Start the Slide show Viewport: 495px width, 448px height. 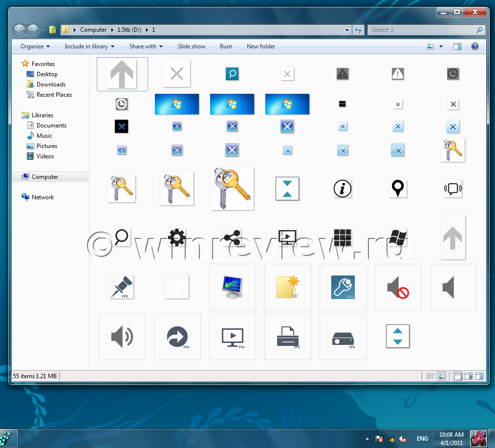coord(192,46)
